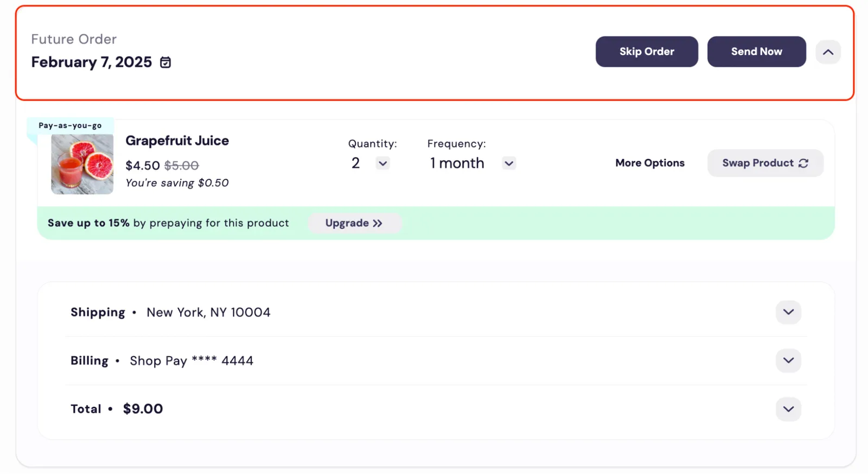This screenshot has width=868, height=474.
Task: Expand the Billing section chevron
Action: coord(788,361)
